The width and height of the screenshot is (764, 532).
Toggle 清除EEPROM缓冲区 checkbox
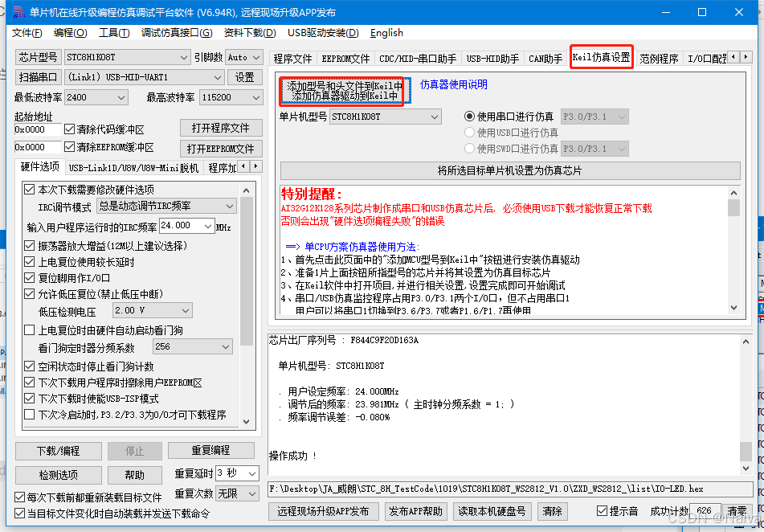(x=70, y=147)
